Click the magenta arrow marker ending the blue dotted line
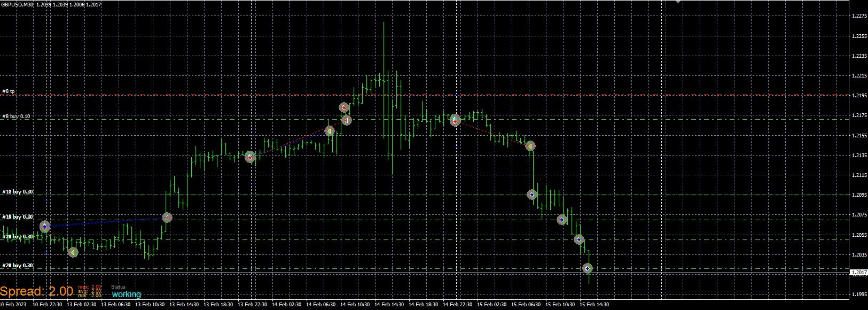 coord(167,218)
